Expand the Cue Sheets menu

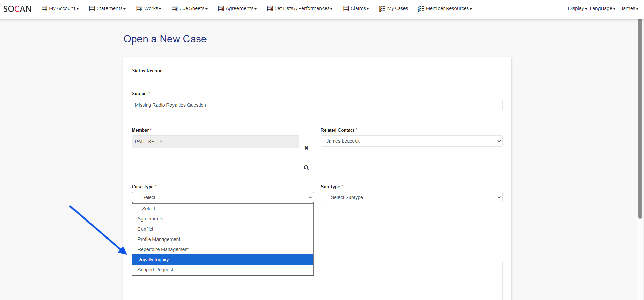(x=190, y=8)
